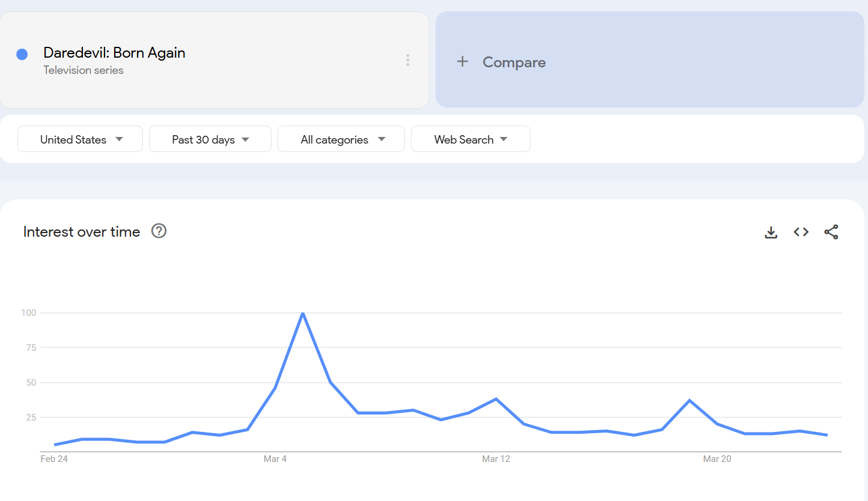Image resolution: width=868 pixels, height=501 pixels.
Task: Open the Web Search type dropdown
Action: (470, 139)
